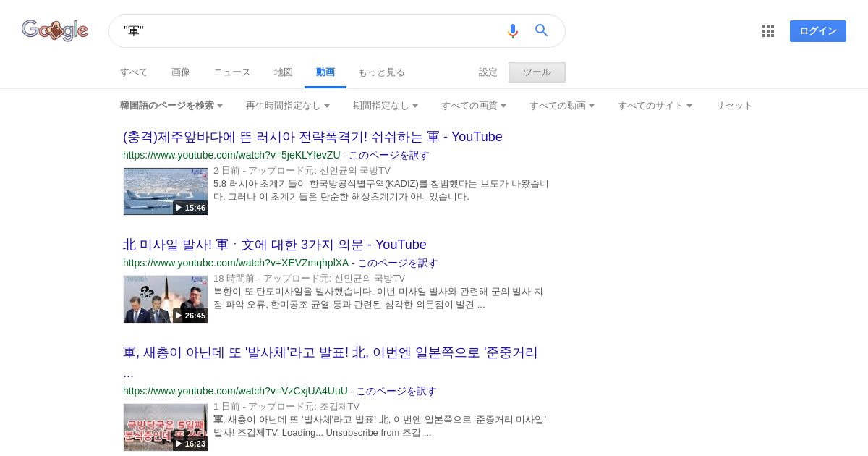Play the 26:45 video thumbnail
The height and width of the screenshot is (456, 868).
(x=166, y=299)
